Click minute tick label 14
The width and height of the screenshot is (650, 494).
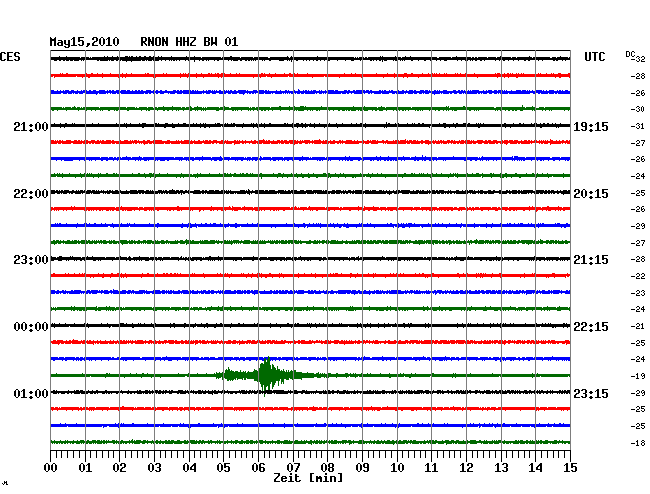[535, 468]
